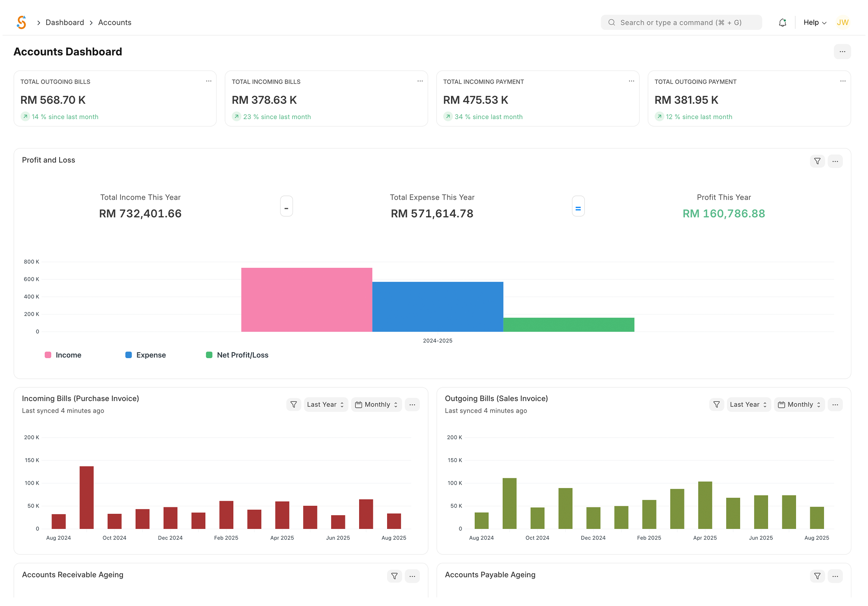Open filter for Outgoing Bills chart
868x606 pixels.
pos(716,405)
